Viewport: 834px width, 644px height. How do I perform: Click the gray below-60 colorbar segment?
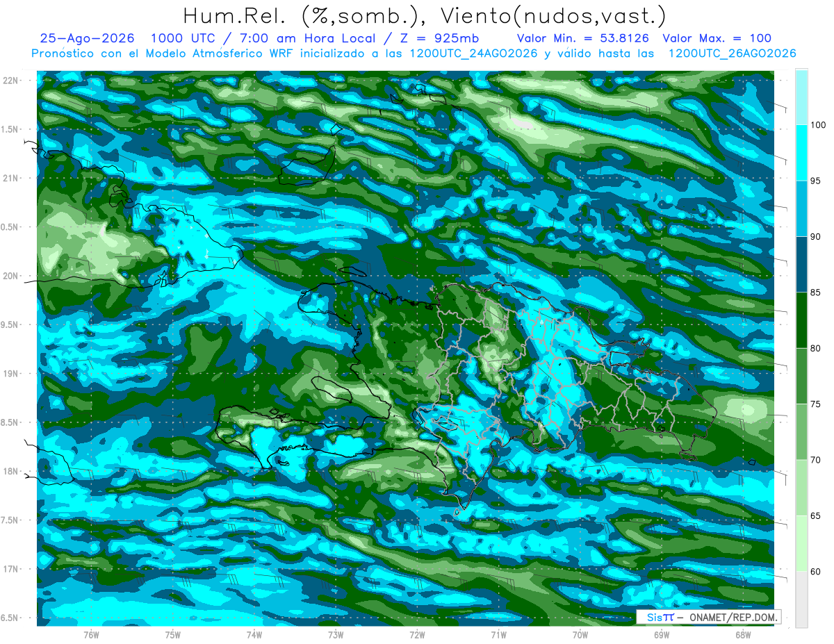click(801, 600)
